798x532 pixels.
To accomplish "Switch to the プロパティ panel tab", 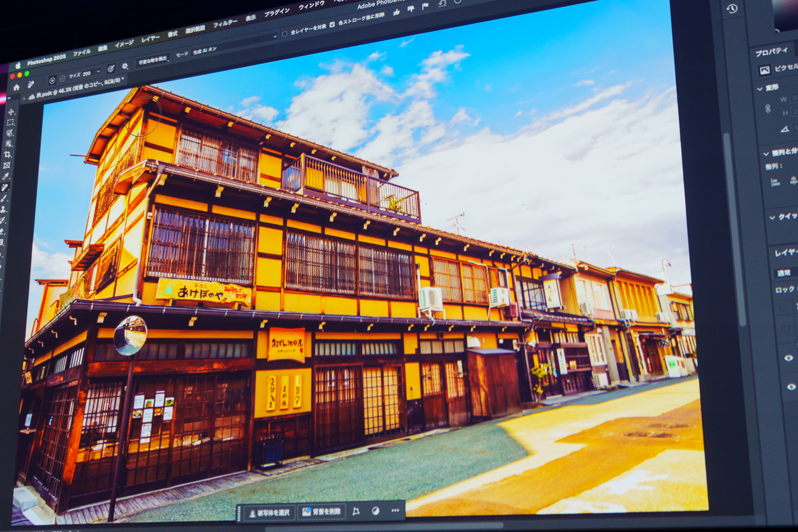I will (x=771, y=52).
